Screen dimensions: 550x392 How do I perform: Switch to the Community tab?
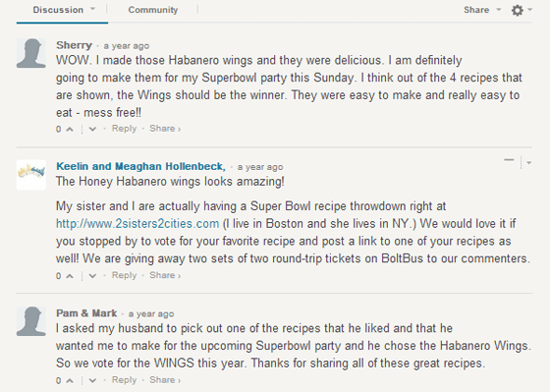(x=153, y=10)
